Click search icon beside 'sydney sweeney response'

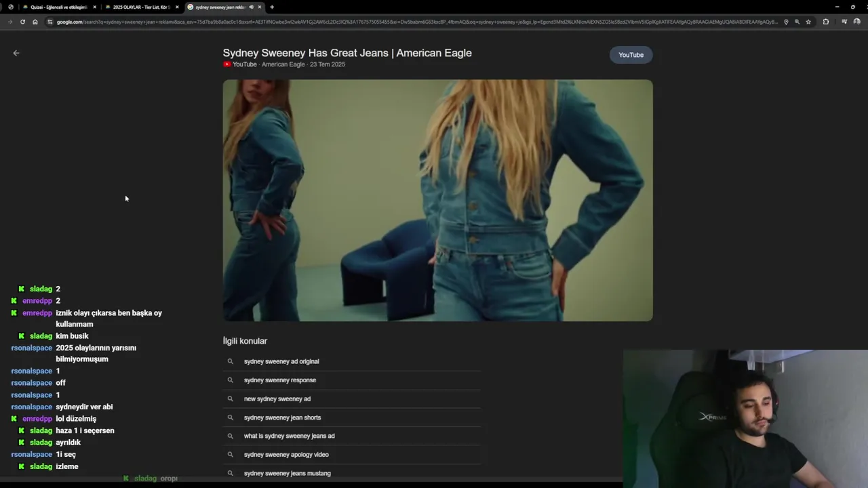pyautogui.click(x=231, y=380)
